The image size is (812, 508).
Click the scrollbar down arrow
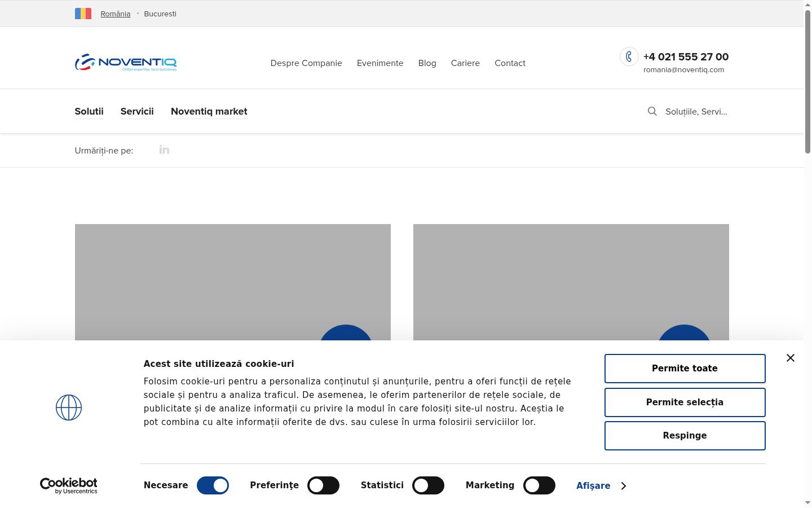coord(807,502)
